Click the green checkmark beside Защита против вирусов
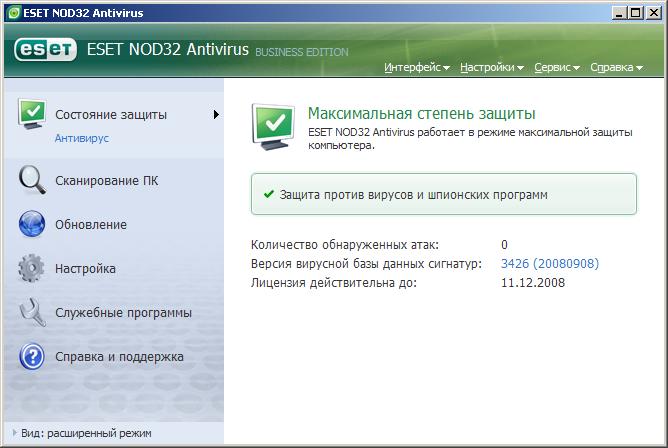Image resolution: width=668 pixels, height=448 pixels. click(x=268, y=195)
